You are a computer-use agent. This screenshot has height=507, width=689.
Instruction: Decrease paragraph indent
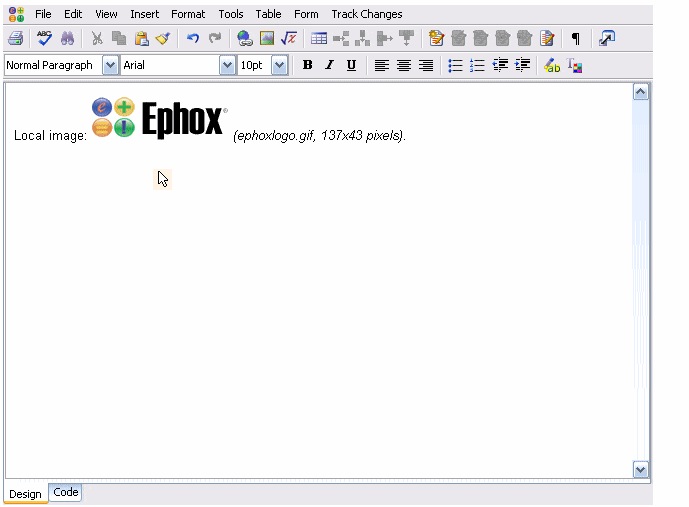click(x=500, y=65)
